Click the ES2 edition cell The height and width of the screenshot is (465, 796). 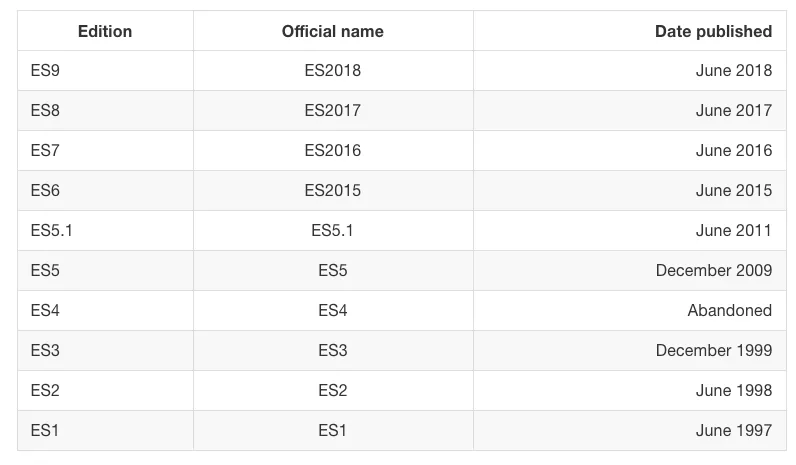(46, 391)
